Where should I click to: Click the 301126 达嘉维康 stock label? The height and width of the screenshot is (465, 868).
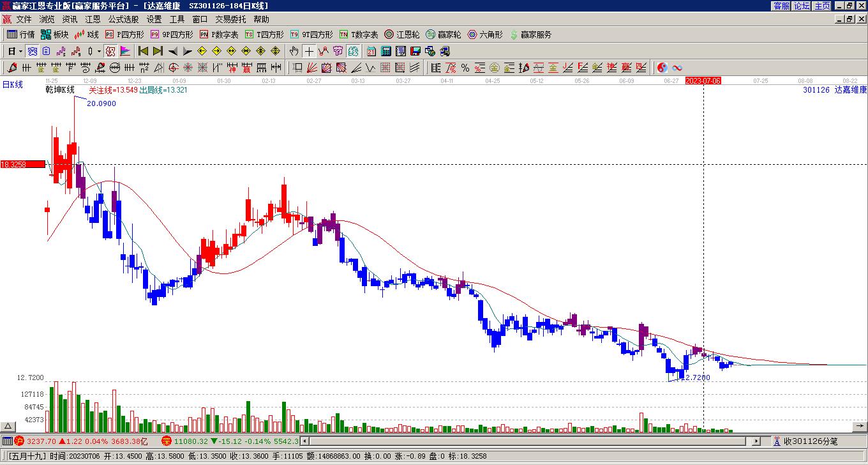click(835, 90)
